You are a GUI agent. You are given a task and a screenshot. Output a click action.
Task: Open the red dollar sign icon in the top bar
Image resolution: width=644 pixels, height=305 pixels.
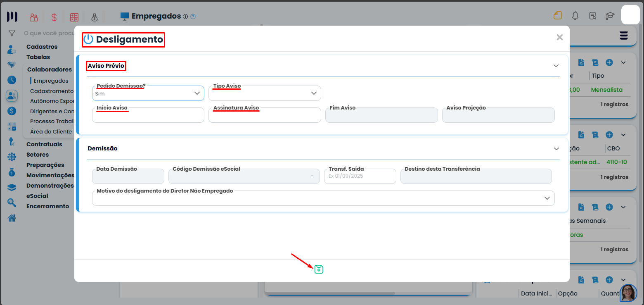(x=54, y=17)
